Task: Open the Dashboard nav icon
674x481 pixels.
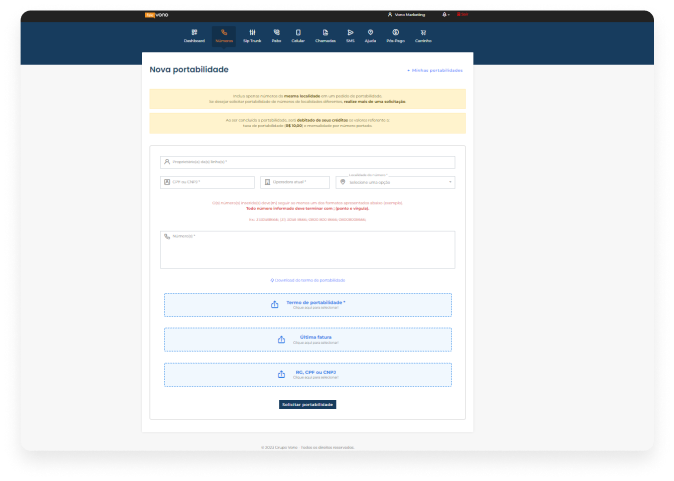Action: [194, 33]
